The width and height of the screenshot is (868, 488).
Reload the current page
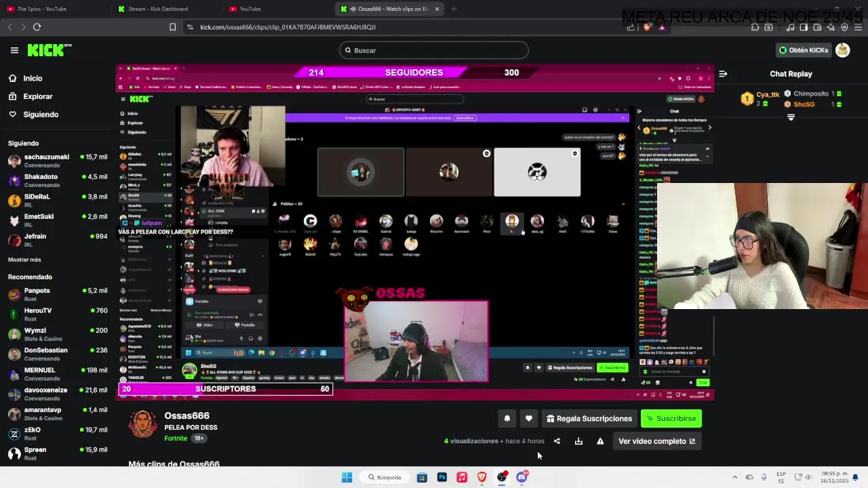tap(37, 27)
